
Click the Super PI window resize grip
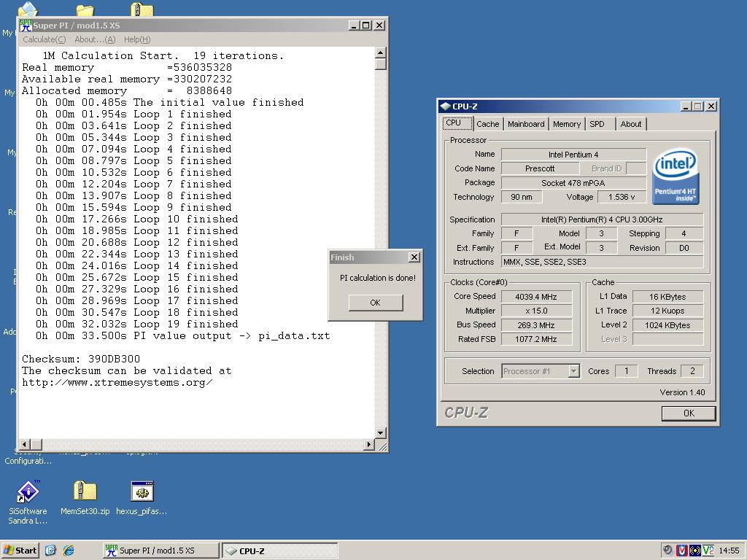(382, 446)
